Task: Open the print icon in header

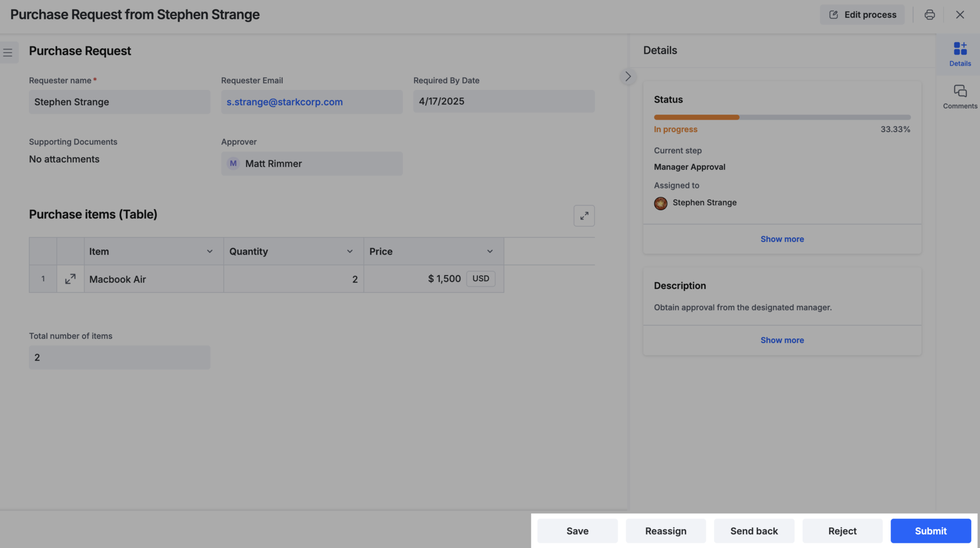Action: click(929, 15)
